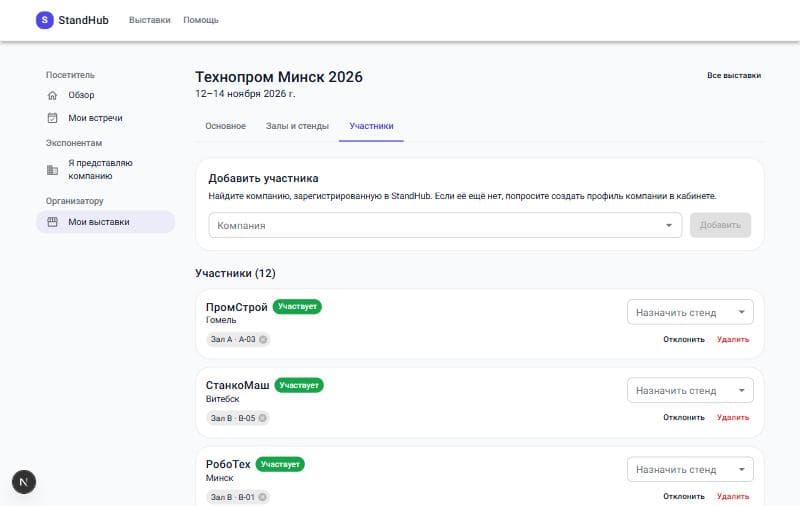The height and width of the screenshot is (506, 800).
Task: Expand the Компания dropdown arrow
Action: (x=668, y=225)
